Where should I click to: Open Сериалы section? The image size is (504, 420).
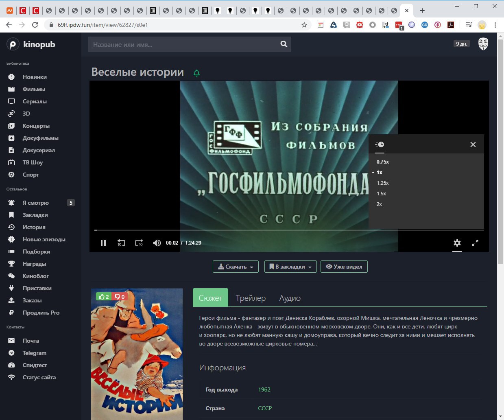pyautogui.click(x=35, y=101)
